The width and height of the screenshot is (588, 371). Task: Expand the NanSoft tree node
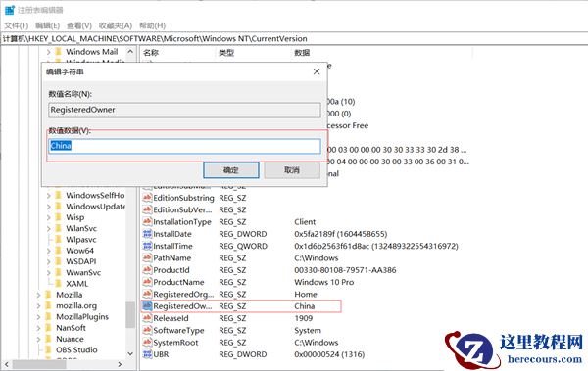[x=38, y=328]
